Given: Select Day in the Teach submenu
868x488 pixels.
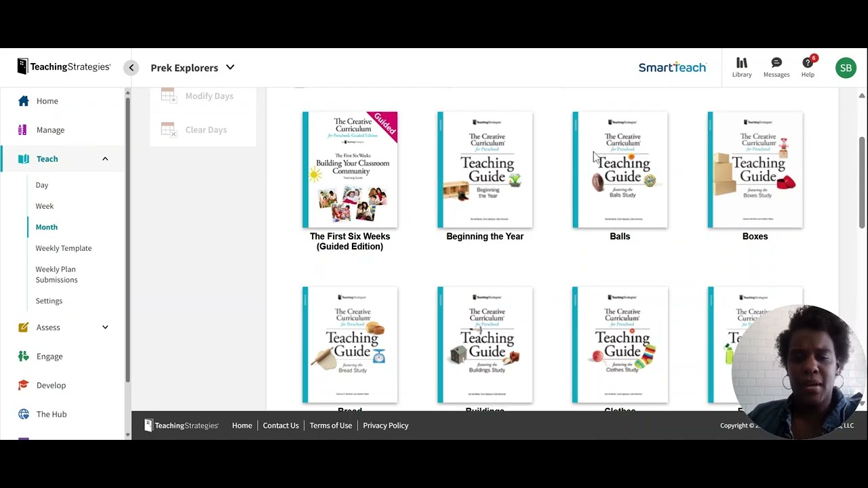Looking at the screenshot, I should [x=42, y=185].
